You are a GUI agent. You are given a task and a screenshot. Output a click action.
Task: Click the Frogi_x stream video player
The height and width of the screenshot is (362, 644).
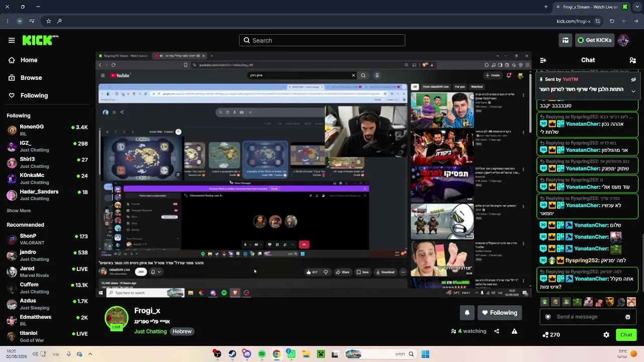click(313, 174)
